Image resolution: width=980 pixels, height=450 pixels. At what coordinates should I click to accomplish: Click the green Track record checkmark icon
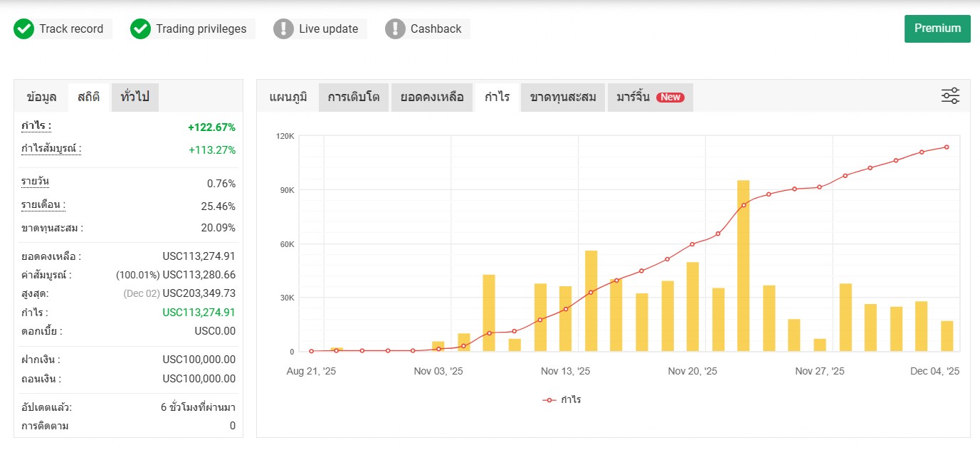[24, 29]
